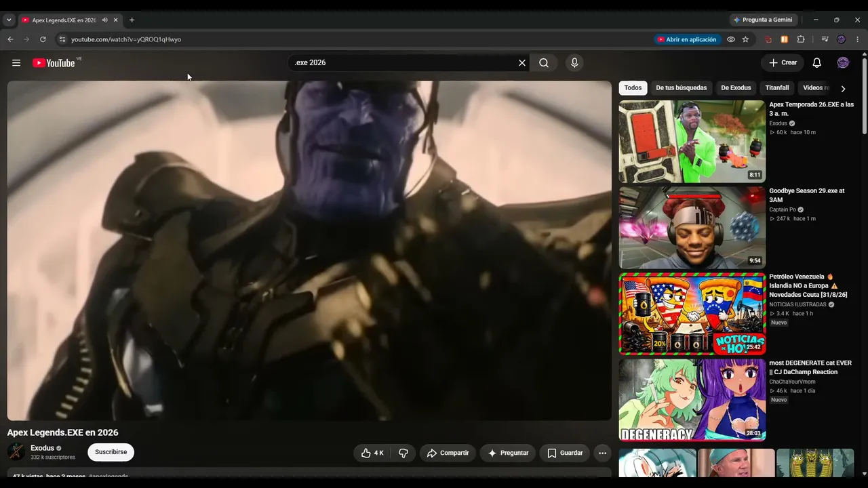Select the De tus búsquedas chip
868x488 pixels.
click(681, 88)
